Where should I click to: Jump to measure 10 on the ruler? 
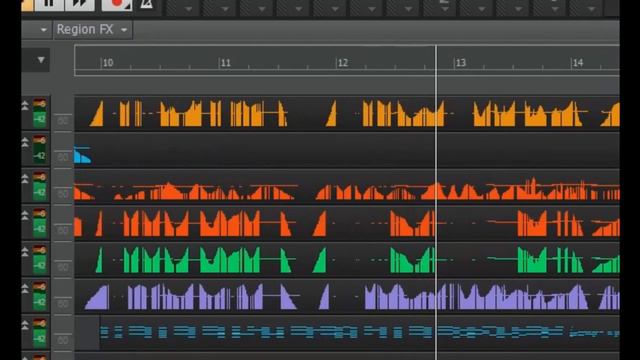tap(108, 63)
